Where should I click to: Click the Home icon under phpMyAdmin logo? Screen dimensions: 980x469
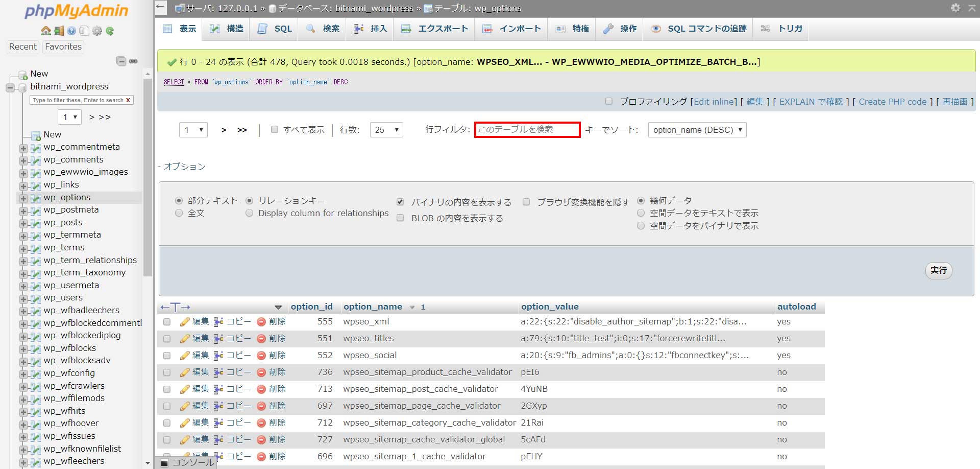click(46, 31)
